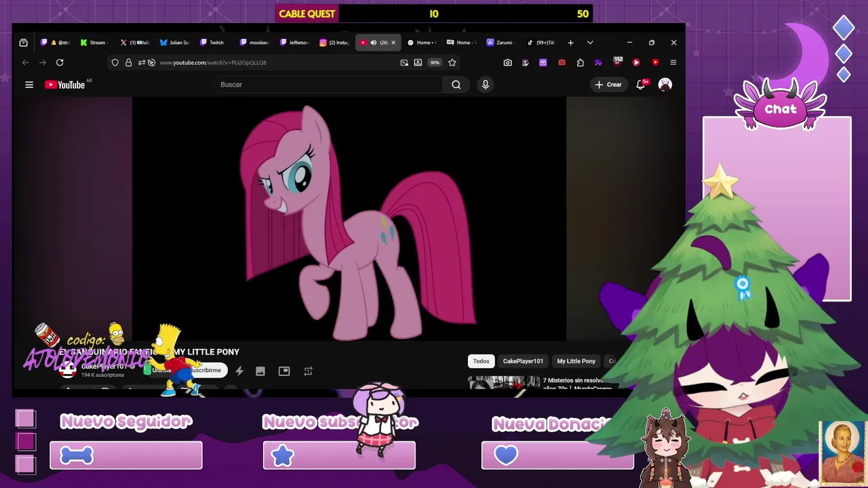The width and height of the screenshot is (868, 488).
Task: Select the Todos filter chip
Action: click(x=481, y=361)
